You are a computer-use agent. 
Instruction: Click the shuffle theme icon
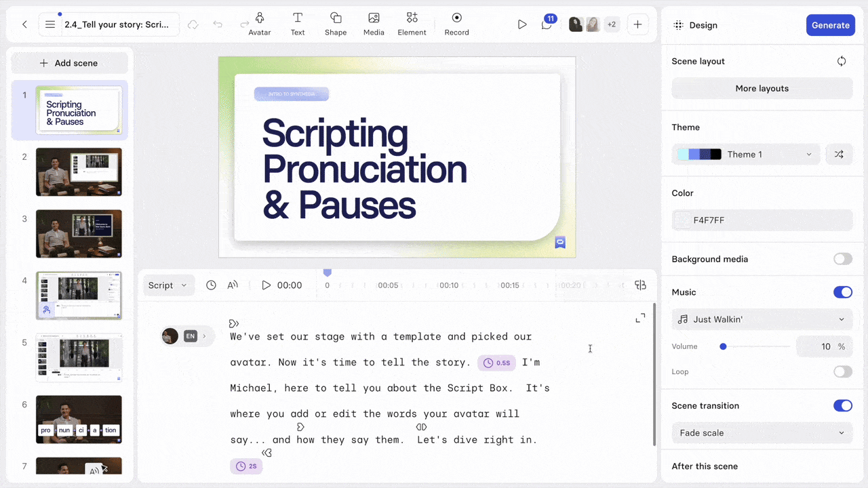click(x=839, y=155)
